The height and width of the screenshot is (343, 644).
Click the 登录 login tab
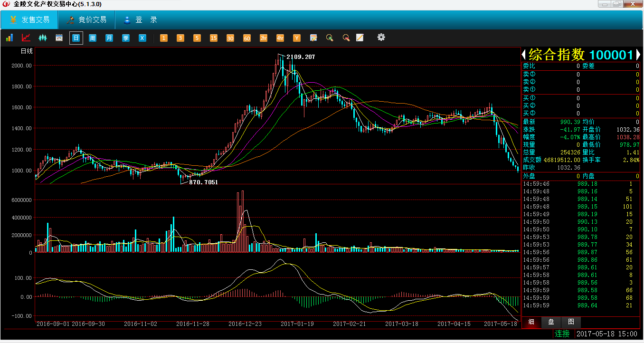tap(141, 20)
